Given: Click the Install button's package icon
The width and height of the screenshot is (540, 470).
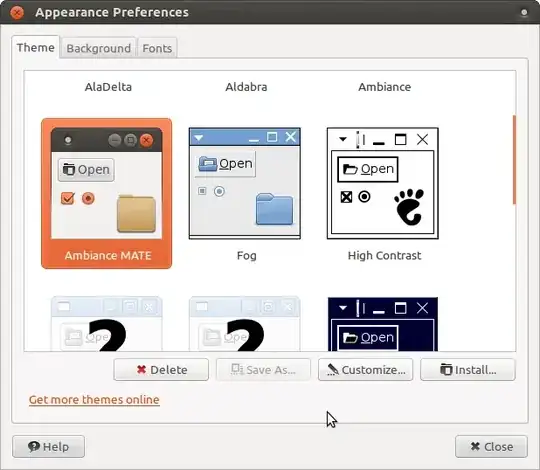Looking at the screenshot, I should (446, 369).
